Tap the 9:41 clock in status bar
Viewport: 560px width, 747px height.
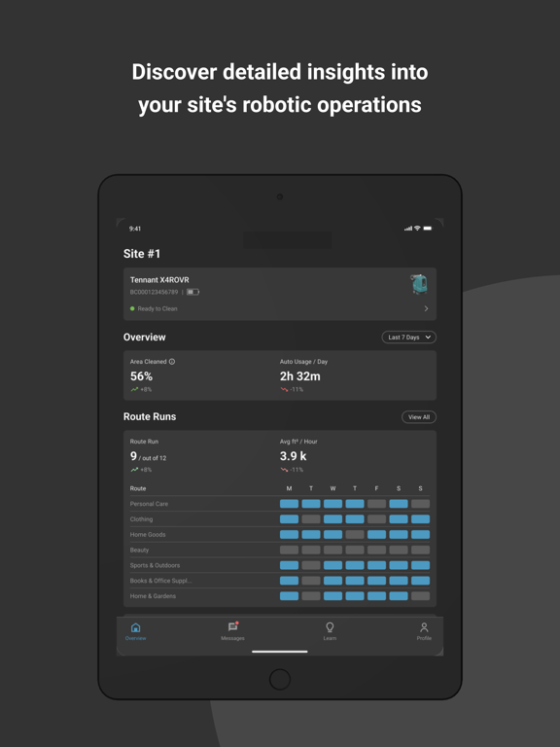point(135,229)
